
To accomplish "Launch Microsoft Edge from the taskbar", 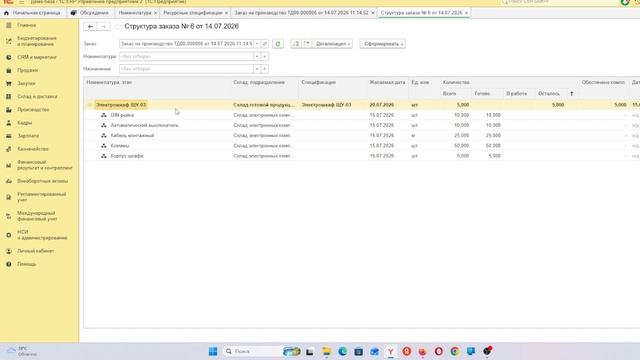I will tap(342, 351).
